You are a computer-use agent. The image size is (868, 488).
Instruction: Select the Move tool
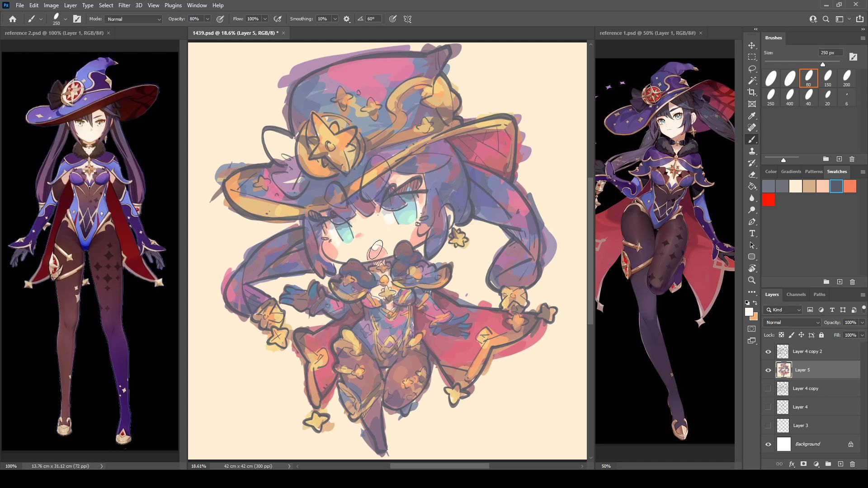point(752,46)
